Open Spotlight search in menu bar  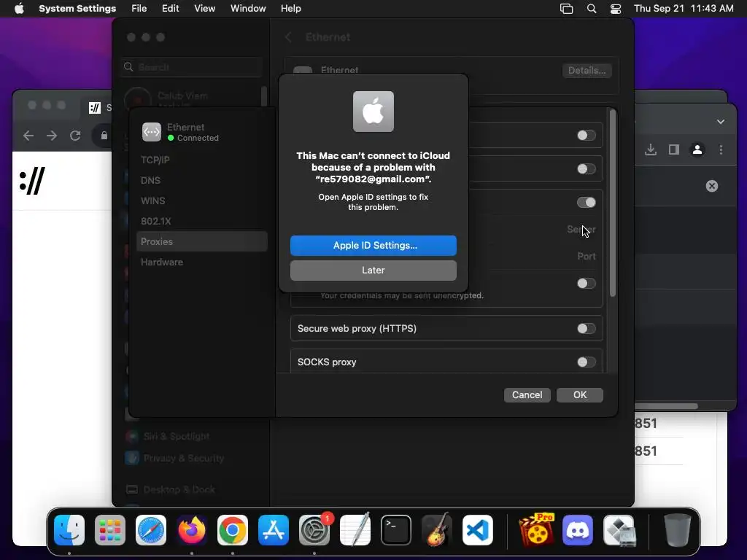[x=591, y=9]
